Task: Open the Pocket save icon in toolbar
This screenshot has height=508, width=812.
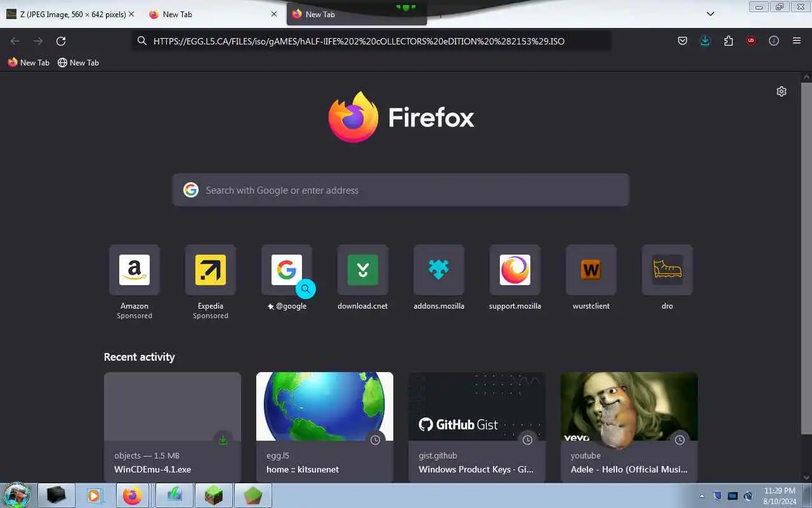Action: coord(683,41)
